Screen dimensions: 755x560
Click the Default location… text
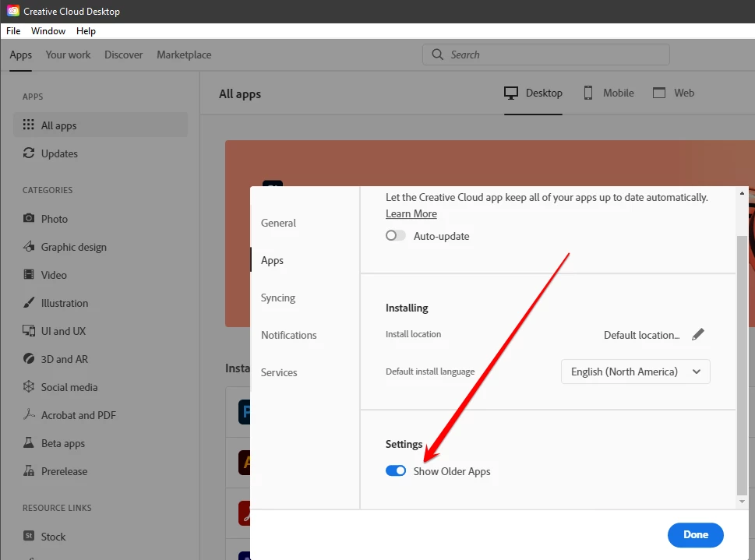[x=642, y=335]
